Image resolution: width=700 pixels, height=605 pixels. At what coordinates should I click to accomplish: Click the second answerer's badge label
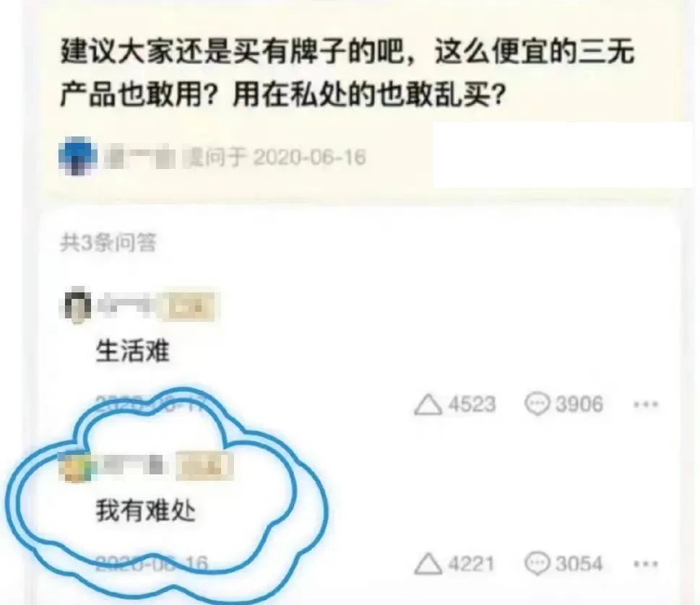(204, 466)
